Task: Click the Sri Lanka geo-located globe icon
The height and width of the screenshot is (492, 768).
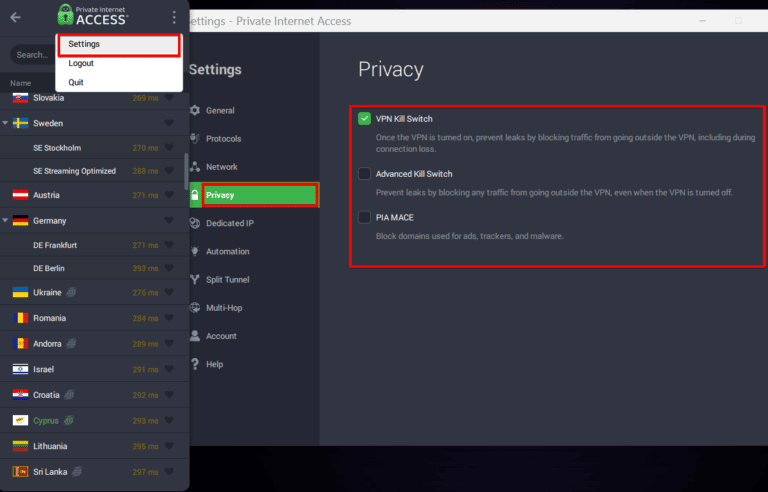Action: pyautogui.click(x=76, y=472)
